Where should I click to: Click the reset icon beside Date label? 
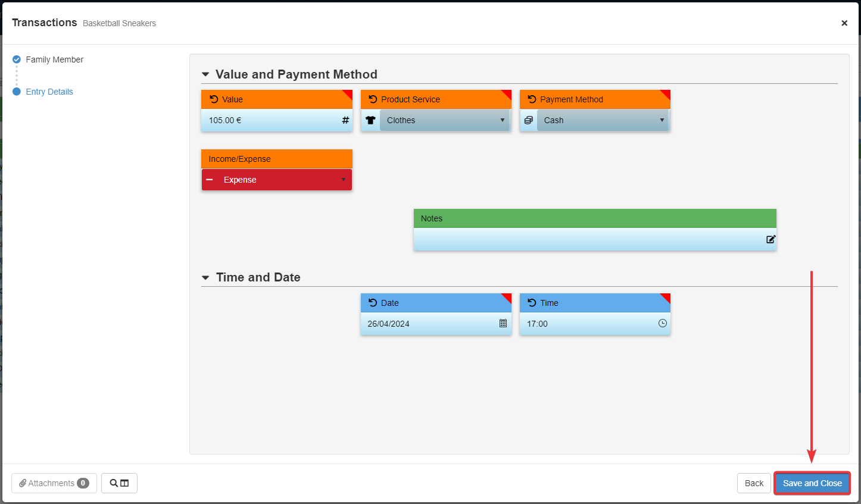click(373, 303)
